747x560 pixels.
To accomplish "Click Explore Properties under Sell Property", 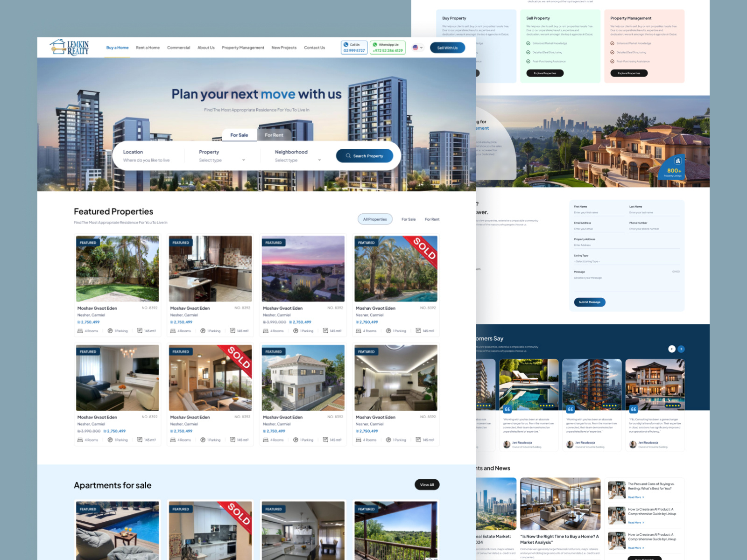I will click(545, 73).
